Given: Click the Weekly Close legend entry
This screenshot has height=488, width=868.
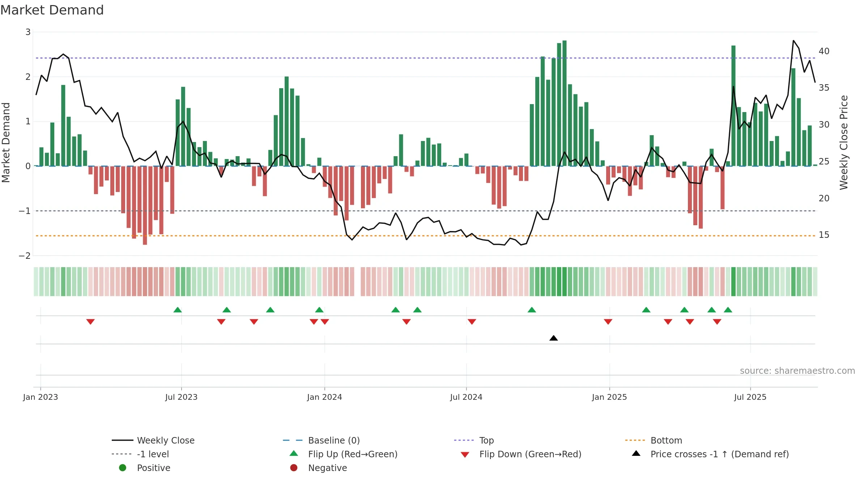Looking at the screenshot, I should point(153,440).
